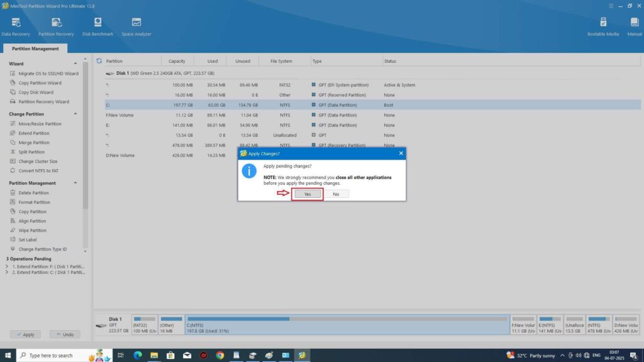Screen dimensions: 644x362
Task: Collapse the Change Partition section
Action: point(76,114)
